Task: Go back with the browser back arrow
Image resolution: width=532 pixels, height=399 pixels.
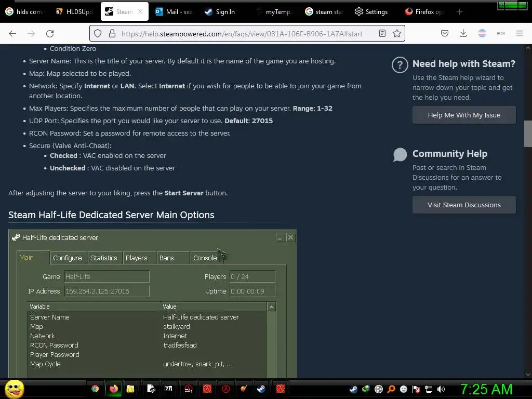Action: point(12,34)
